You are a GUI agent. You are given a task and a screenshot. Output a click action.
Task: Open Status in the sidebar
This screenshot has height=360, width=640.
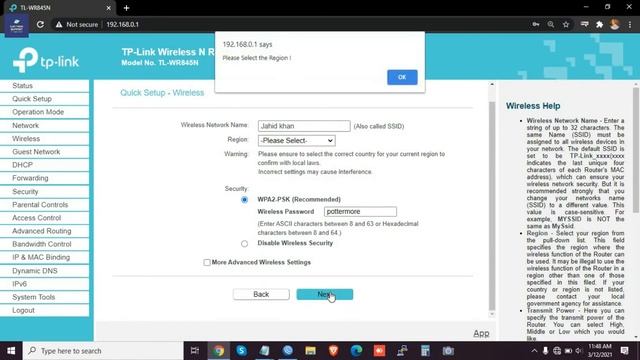pyautogui.click(x=44, y=86)
